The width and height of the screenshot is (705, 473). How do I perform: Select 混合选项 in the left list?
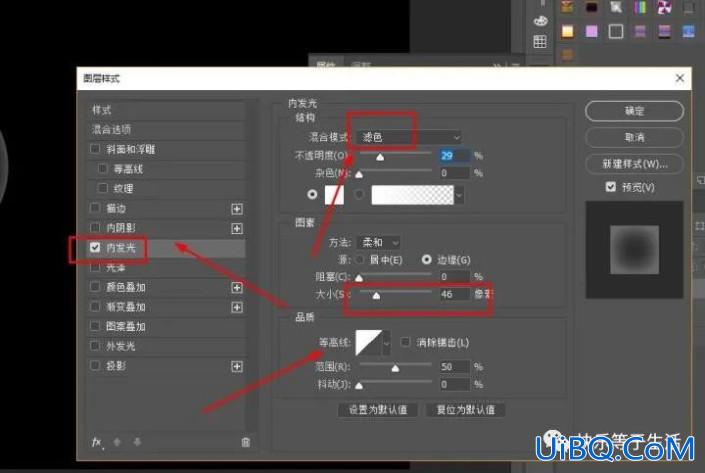[166, 129]
